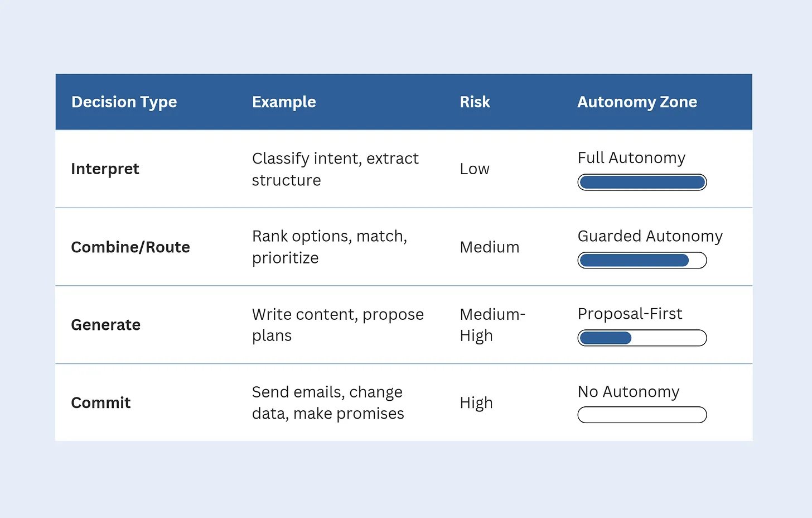The width and height of the screenshot is (812, 518).
Task: Click the "Rank options, match, prioritize" cell
Action: [x=329, y=247]
